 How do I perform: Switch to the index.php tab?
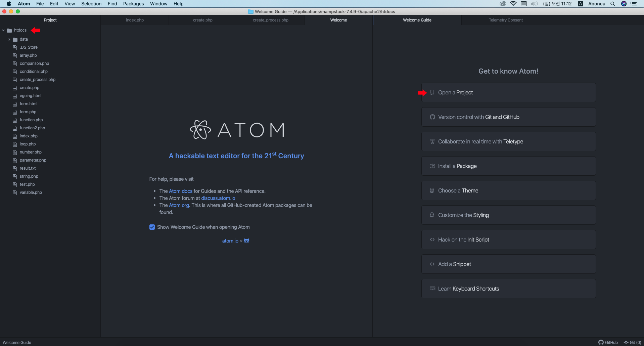[135, 20]
